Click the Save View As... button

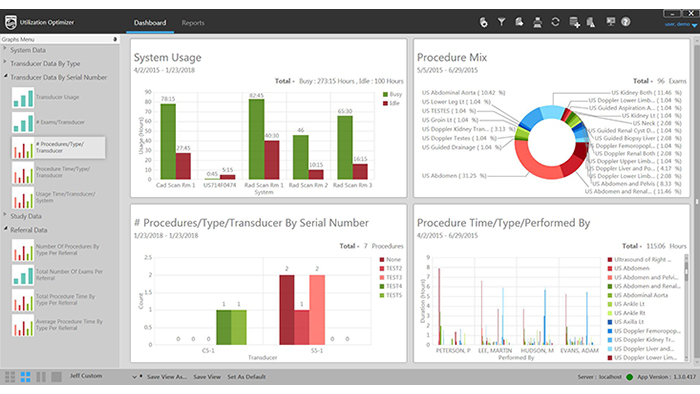click(167, 377)
